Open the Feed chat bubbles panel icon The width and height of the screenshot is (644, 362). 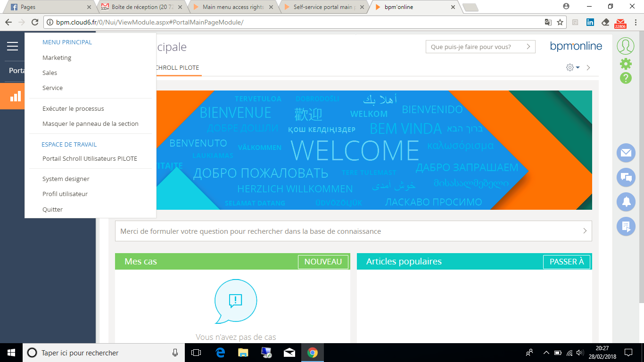click(x=626, y=177)
